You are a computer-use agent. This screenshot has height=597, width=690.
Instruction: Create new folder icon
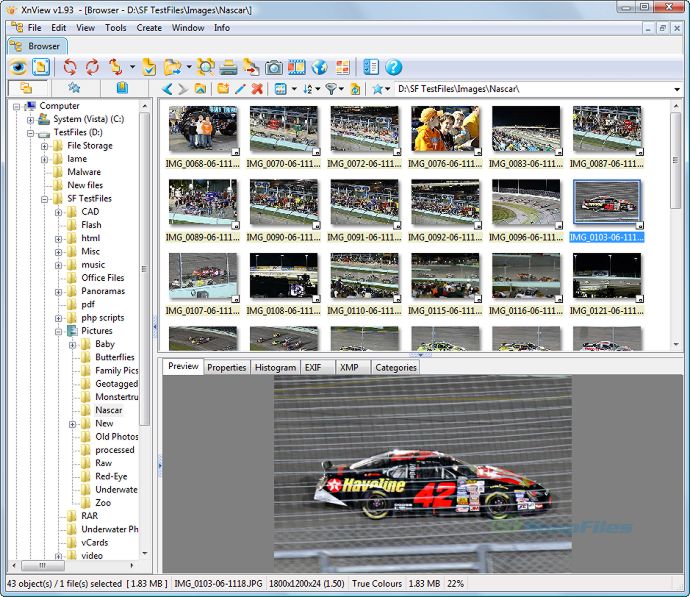coord(223,89)
